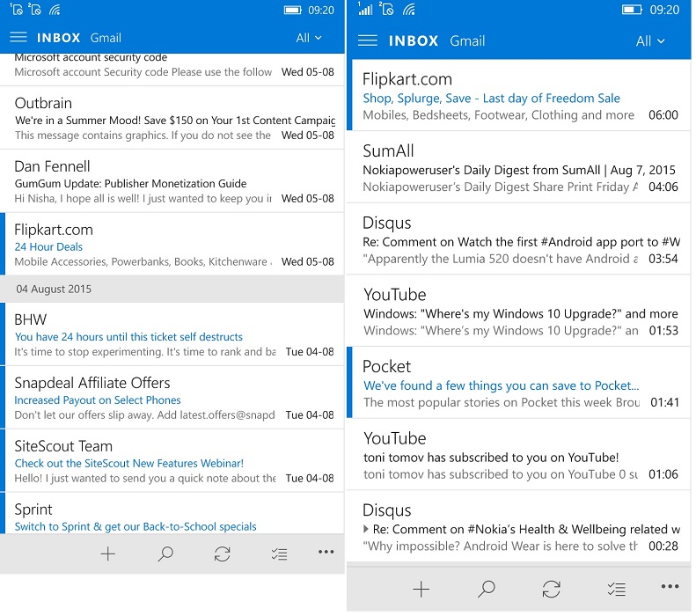Image resolution: width=696 pixels, height=616 pixels.
Task: Open hamburger menu in right phone screen
Action: pyautogui.click(x=368, y=40)
